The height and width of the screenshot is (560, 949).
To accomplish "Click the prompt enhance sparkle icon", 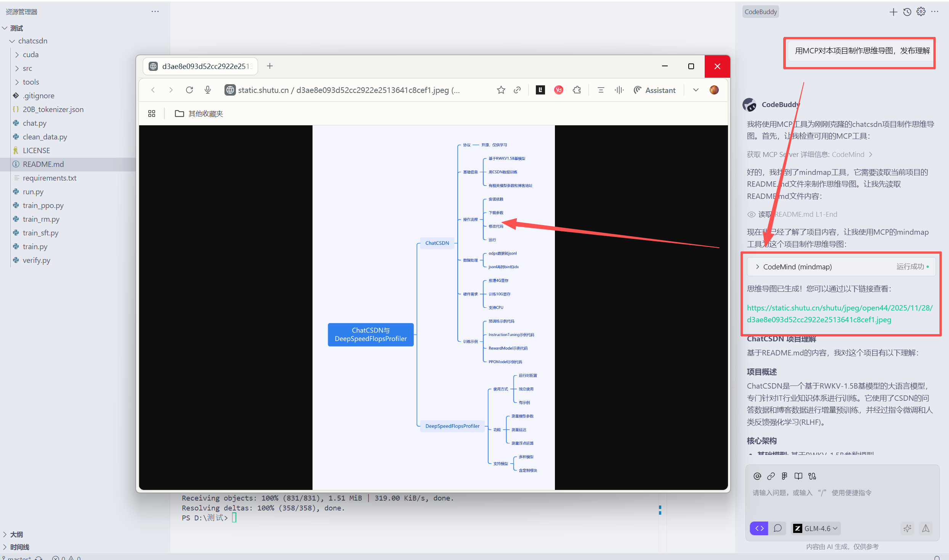I will pos(907,528).
